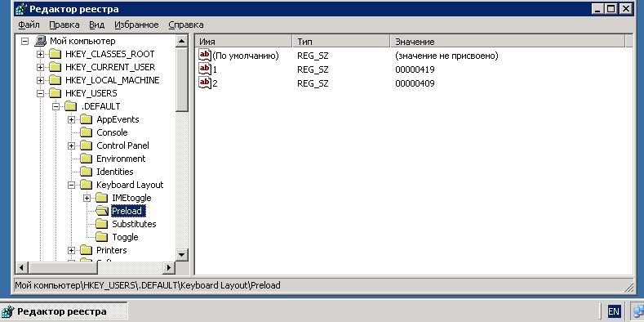Click the status bar key path text
The height and width of the screenshot is (322, 644).
(148, 285)
